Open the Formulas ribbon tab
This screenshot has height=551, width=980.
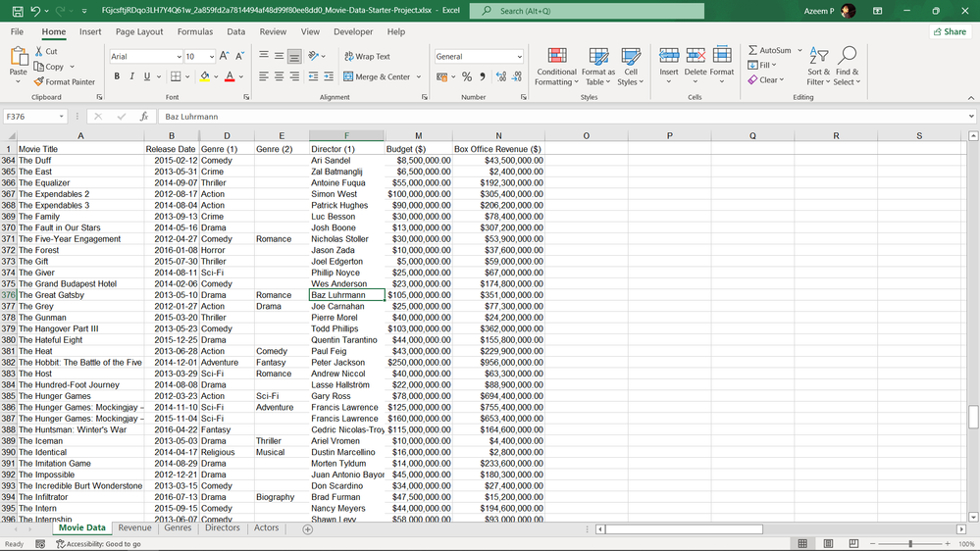pyautogui.click(x=195, y=31)
